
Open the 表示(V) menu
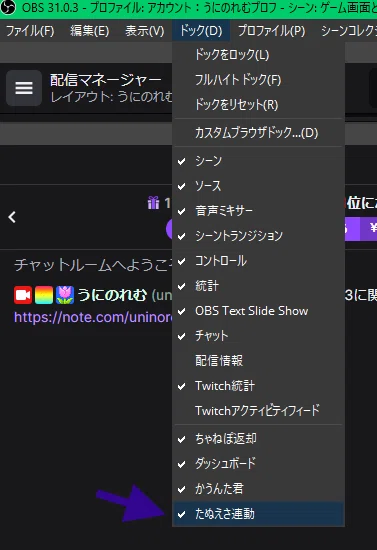click(144, 31)
